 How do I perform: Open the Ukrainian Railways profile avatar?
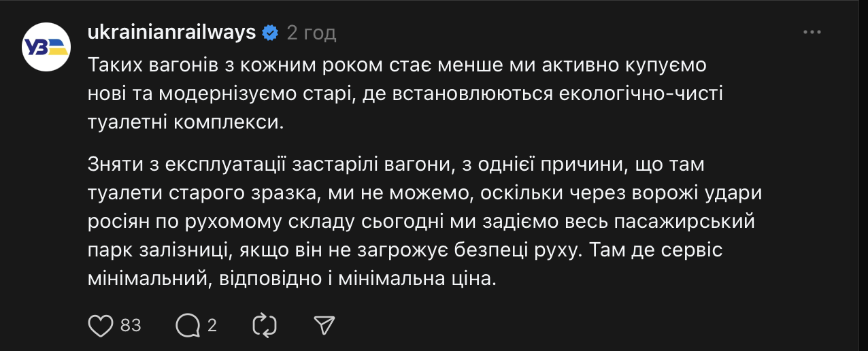pos(46,46)
